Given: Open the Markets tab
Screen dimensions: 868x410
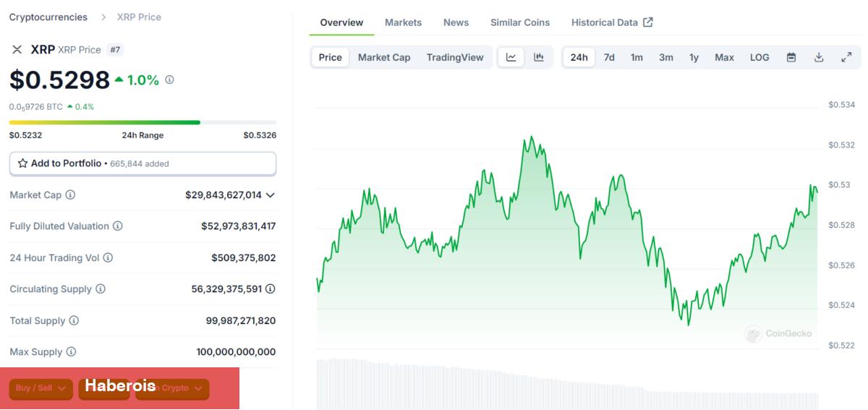Looking at the screenshot, I should 403,22.
